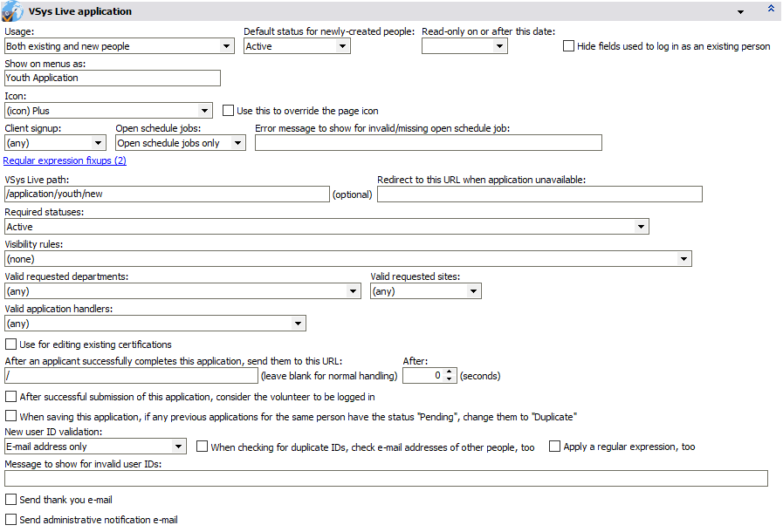Click the VSys Live application globe icon
Viewport: 783px width, 532px height.
coord(12,10)
